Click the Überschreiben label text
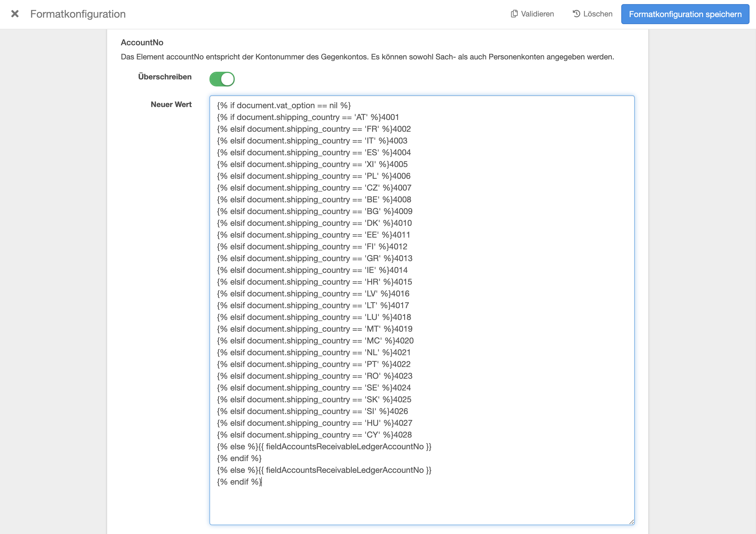 tap(165, 77)
